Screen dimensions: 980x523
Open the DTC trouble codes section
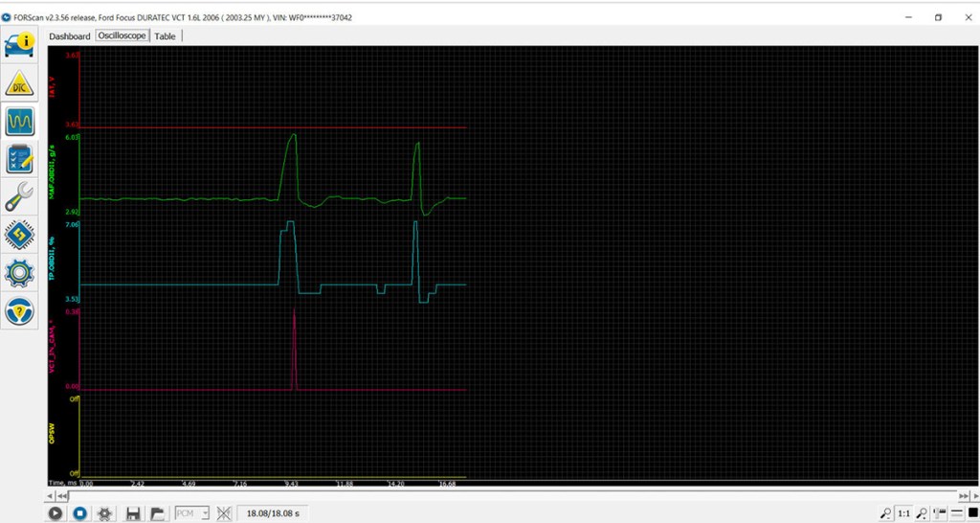pos(19,83)
